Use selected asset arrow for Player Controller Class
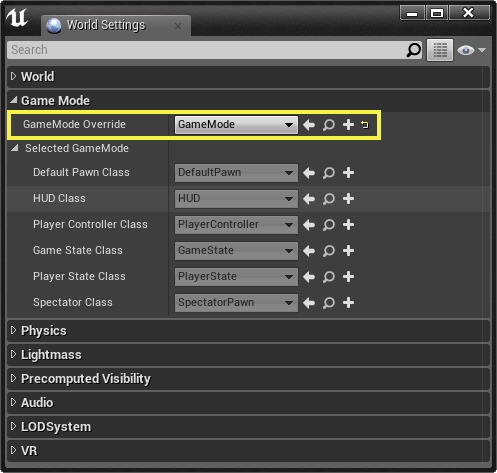Image resolution: width=497 pixels, height=473 pixels. click(x=309, y=225)
